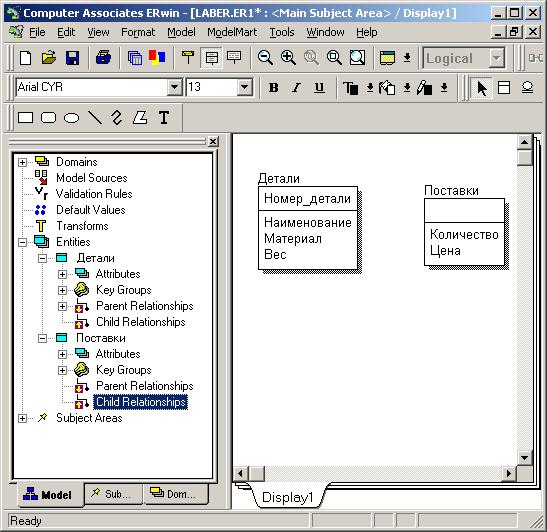547x532 pixels.
Task: Zoom out with the minus magnifier icon
Action: pyautogui.click(x=265, y=58)
